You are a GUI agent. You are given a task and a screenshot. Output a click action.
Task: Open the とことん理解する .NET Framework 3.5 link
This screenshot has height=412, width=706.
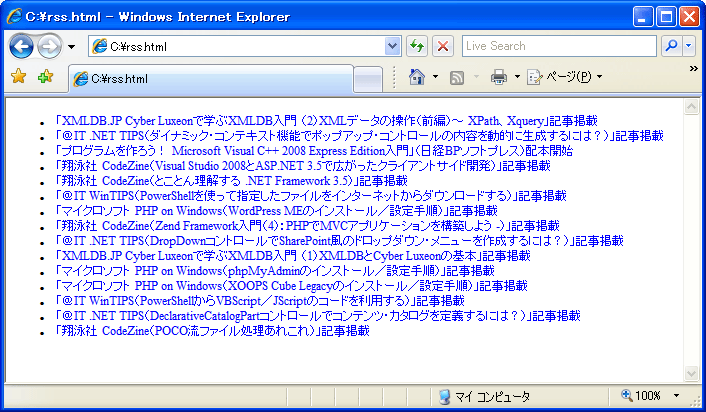coord(231,181)
